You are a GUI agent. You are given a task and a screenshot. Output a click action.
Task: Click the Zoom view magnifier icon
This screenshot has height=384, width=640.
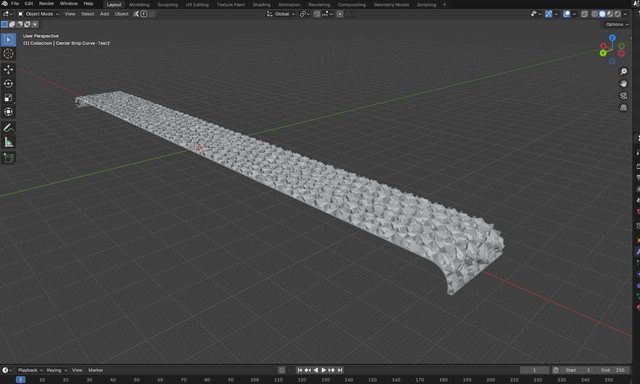pyautogui.click(x=623, y=71)
